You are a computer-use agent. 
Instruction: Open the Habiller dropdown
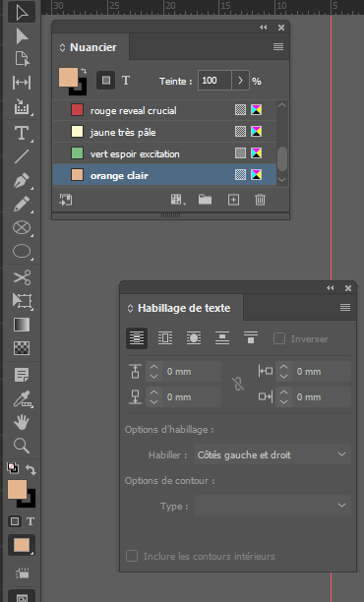(273, 454)
